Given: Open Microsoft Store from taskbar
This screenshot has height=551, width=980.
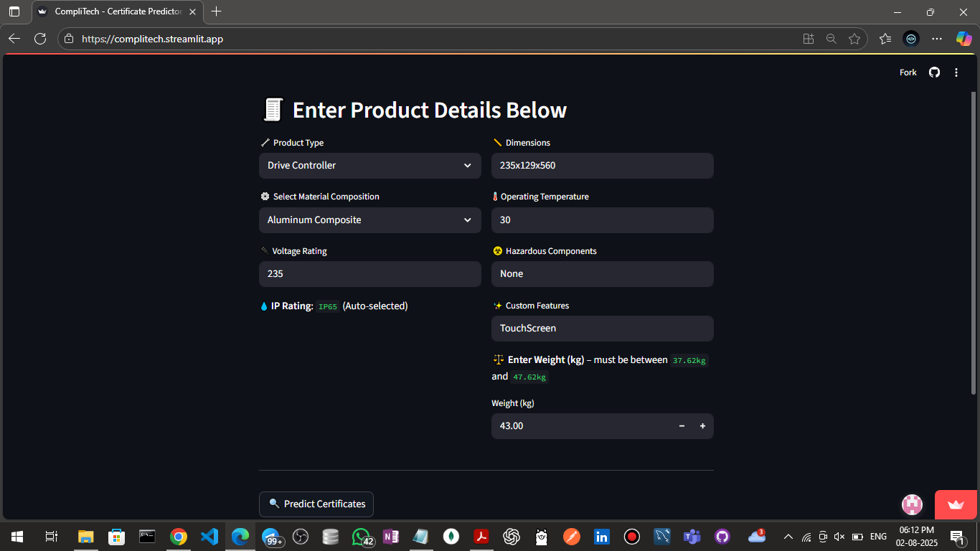Looking at the screenshot, I should point(116,537).
